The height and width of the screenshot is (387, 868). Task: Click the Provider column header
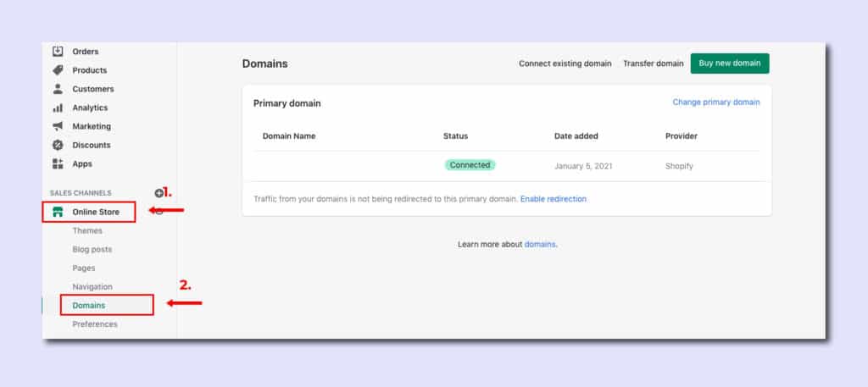pyautogui.click(x=682, y=136)
